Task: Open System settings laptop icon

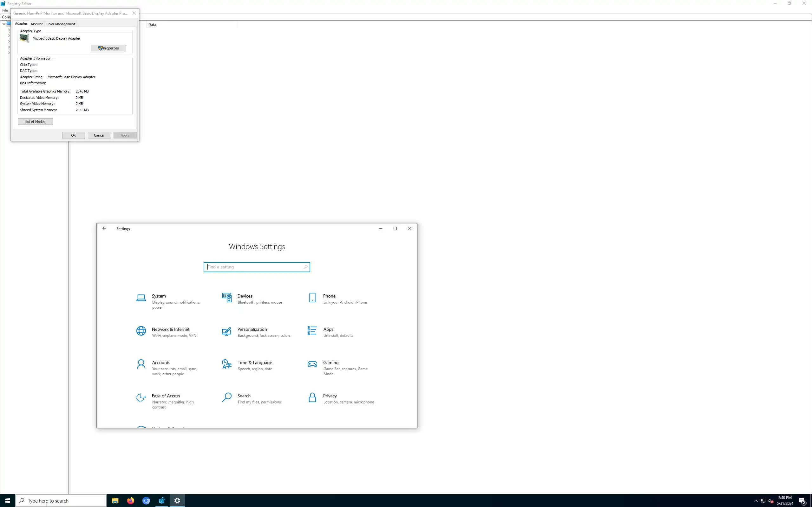Action: [141, 298]
